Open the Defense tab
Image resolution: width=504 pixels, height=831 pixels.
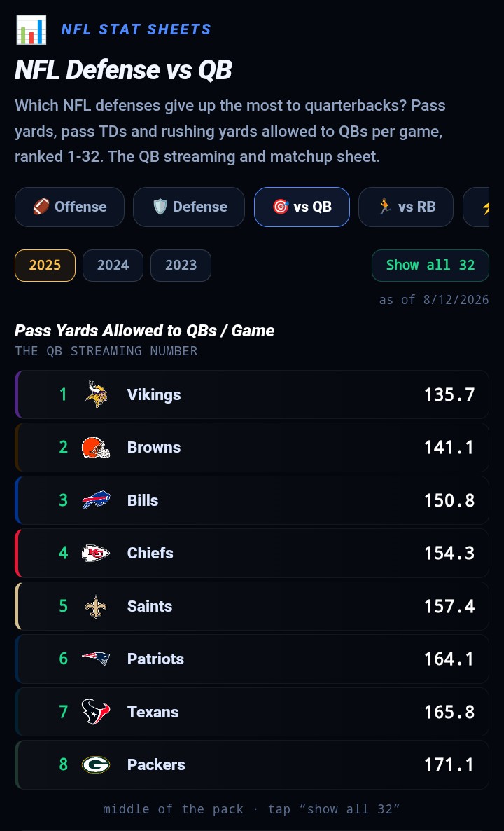[189, 207]
